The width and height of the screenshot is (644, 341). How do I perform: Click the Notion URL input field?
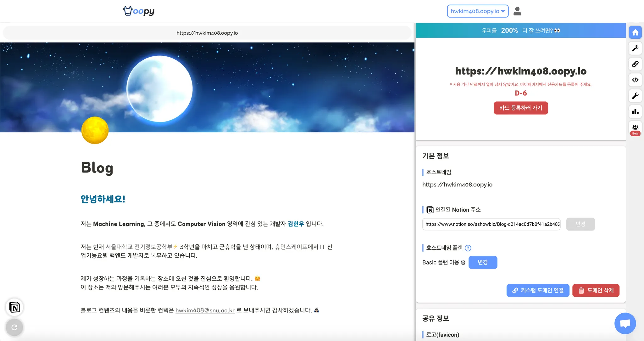(491, 224)
